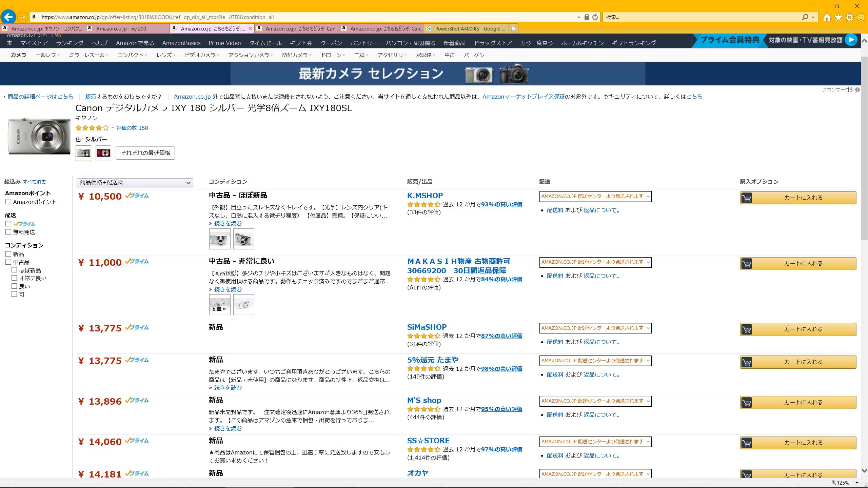The height and width of the screenshot is (488, 868).
Task: Click play arrow icon on Prime banner
Action: 851,40
